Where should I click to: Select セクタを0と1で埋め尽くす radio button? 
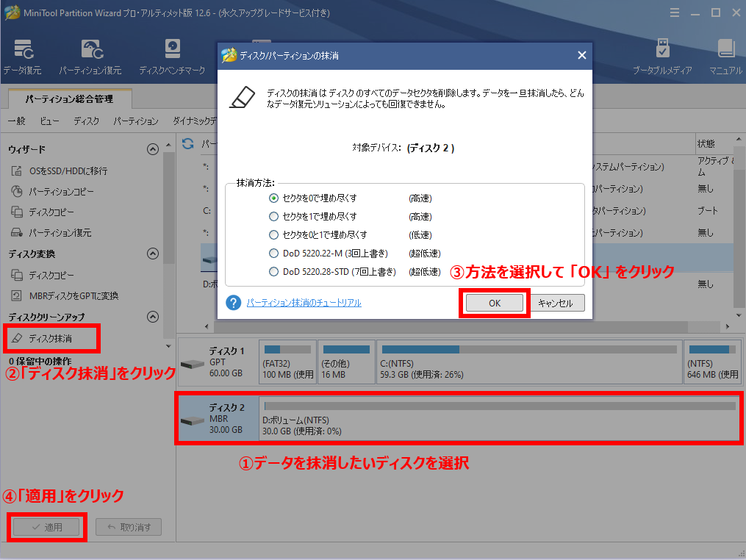coord(273,234)
